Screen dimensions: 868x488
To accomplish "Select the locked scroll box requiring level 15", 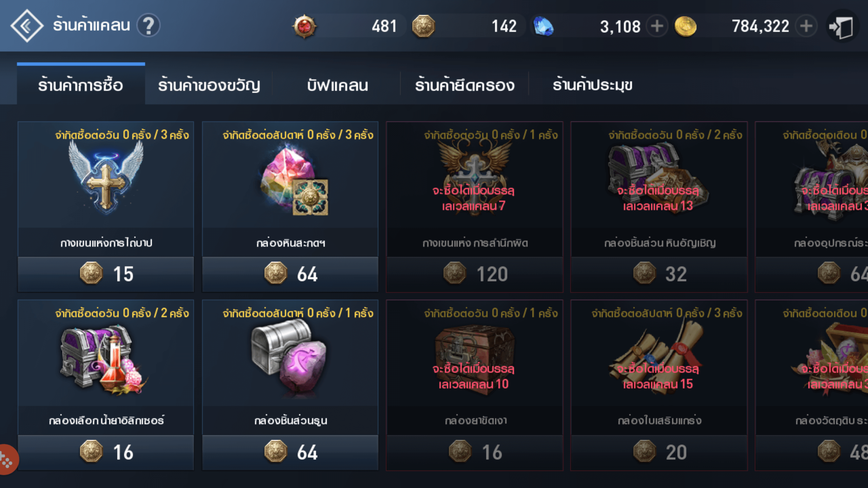I will click(x=659, y=385).
